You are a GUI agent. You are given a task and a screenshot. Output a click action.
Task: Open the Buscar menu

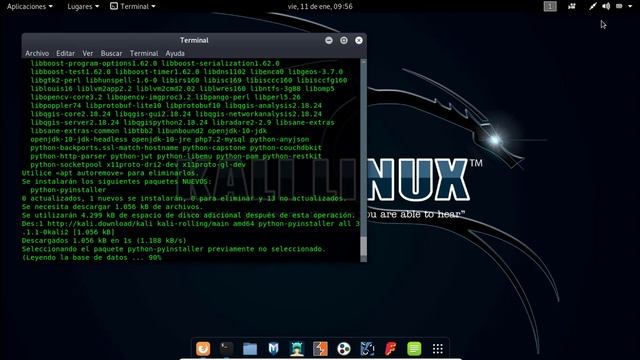point(111,53)
